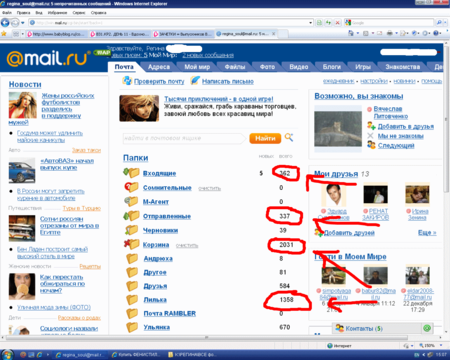The height and width of the screenshot is (360, 450).
Task: Open the address bar history dropdown arrow
Action: coord(311,23)
